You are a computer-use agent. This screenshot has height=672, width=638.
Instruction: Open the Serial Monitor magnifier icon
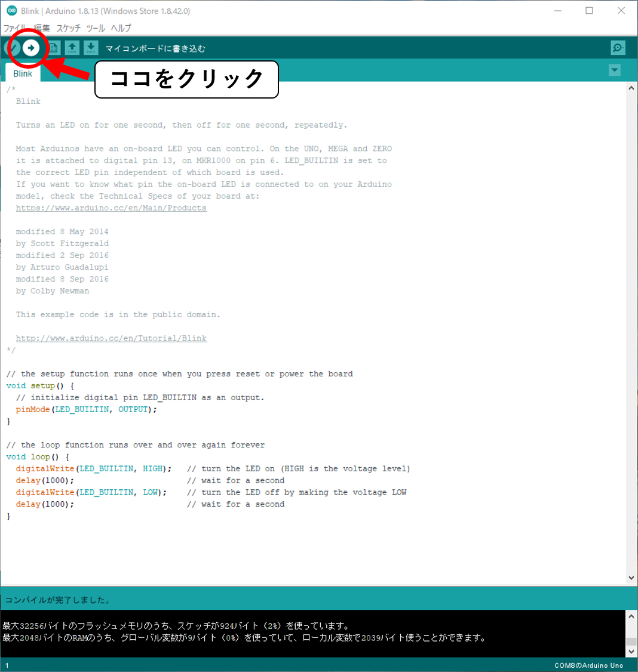tap(618, 48)
